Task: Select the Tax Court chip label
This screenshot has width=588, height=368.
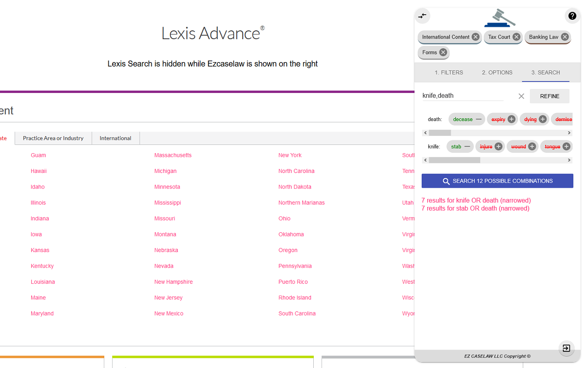Action: tap(499, 37)
